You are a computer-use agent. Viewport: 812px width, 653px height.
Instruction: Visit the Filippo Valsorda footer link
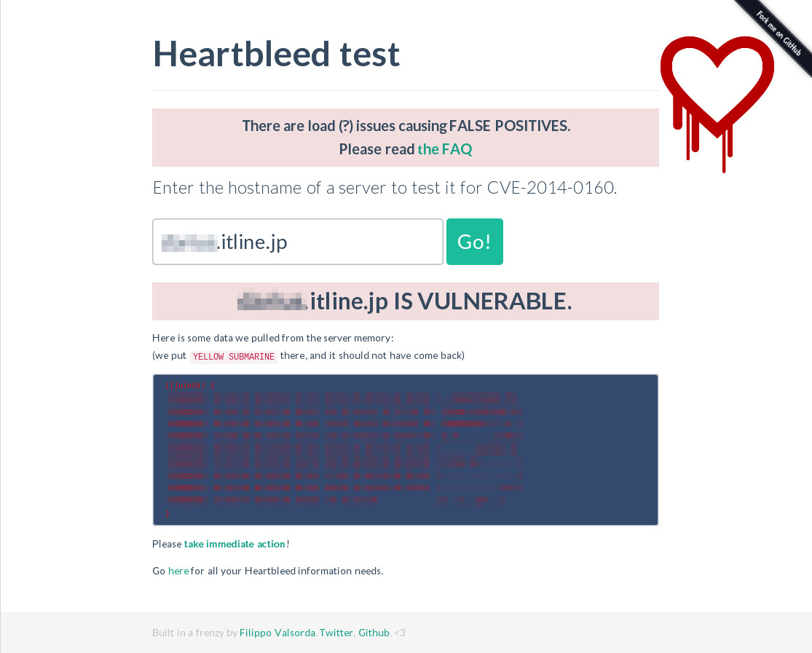pos(277,633)
